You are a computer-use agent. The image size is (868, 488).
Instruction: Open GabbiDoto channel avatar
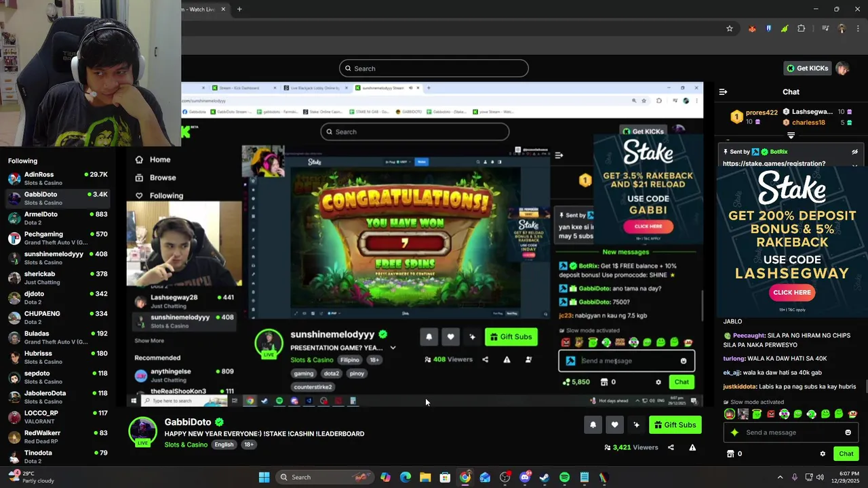(x=142, y=431)
